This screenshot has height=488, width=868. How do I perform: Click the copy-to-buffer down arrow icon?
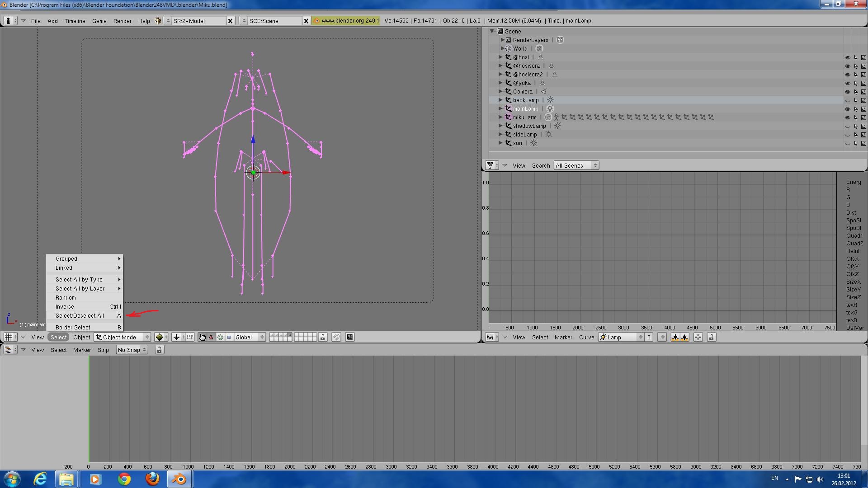coord(675,337)
